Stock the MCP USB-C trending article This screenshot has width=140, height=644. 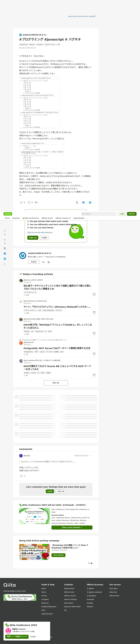(x=94, y=334)
